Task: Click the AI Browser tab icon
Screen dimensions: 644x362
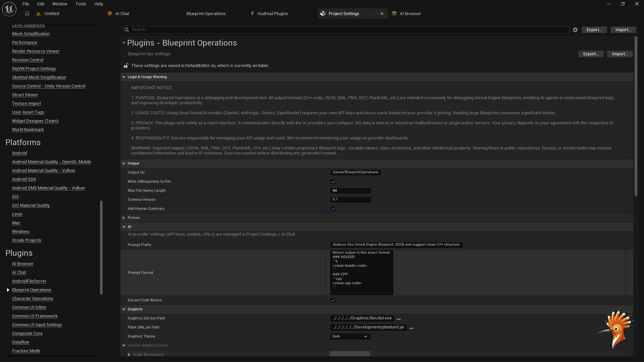Action: 394,14
